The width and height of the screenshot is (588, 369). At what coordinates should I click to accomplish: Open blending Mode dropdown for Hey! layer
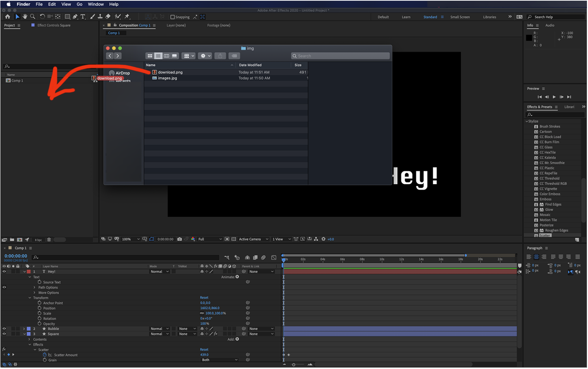160,272
